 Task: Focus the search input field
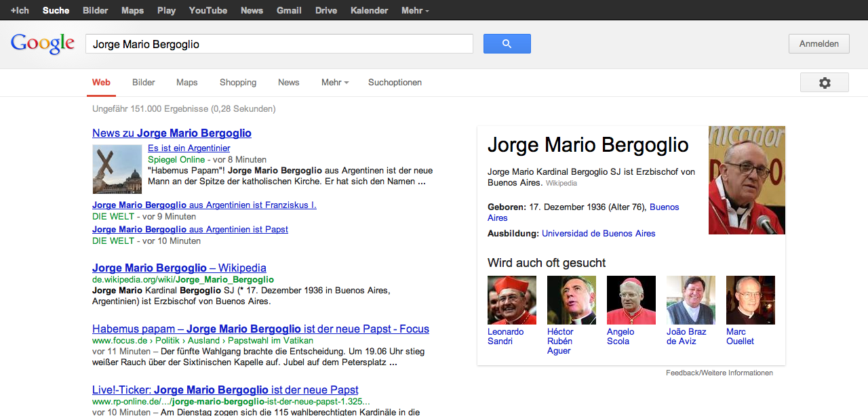pos(279,44)
